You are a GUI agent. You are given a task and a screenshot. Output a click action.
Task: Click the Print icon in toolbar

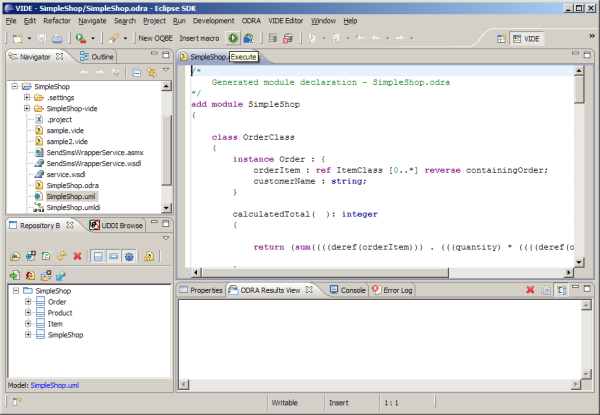[x=57, y=38]
